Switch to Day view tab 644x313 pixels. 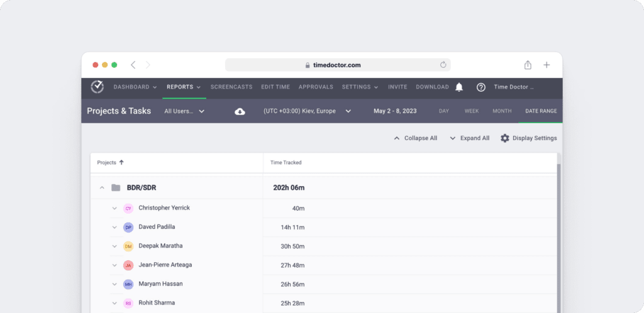tap(444, 111)
